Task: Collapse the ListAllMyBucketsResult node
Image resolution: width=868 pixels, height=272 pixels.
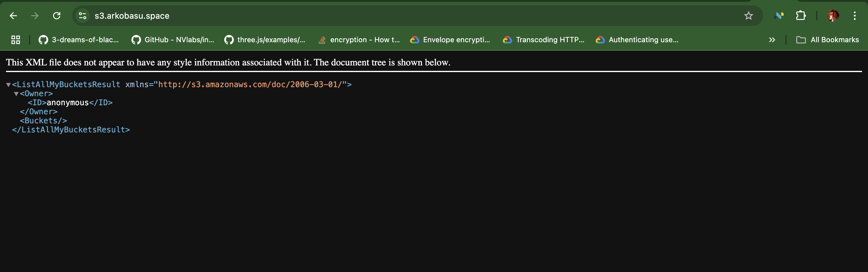Action: (x=8, y=85)
